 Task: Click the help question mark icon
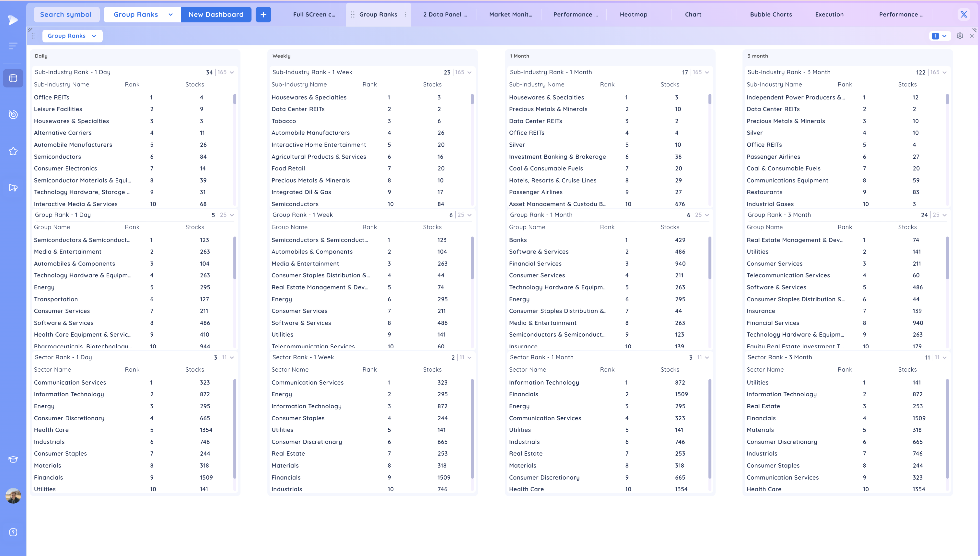(x=13, y=532)
